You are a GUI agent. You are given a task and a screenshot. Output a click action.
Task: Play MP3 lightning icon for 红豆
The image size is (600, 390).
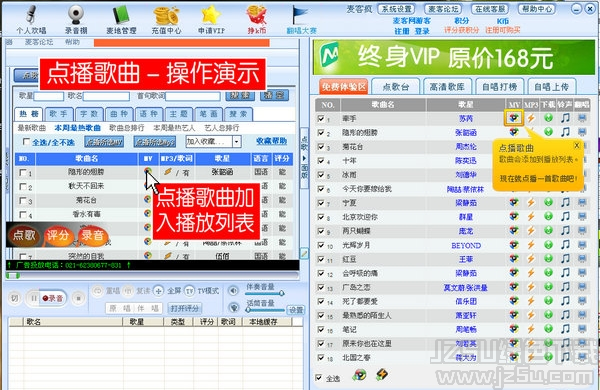tap(531, 259)
